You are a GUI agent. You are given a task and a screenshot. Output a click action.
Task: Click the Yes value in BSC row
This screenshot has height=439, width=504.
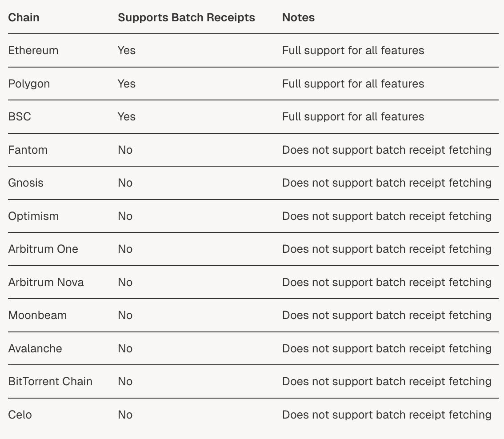127,117
